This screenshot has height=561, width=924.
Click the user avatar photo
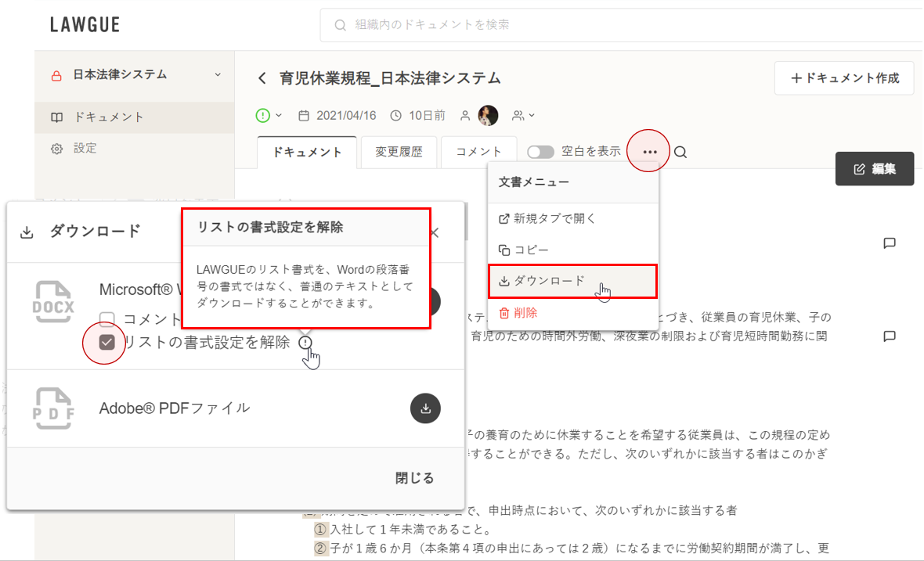pyautogui.click(x=488, y=116)
